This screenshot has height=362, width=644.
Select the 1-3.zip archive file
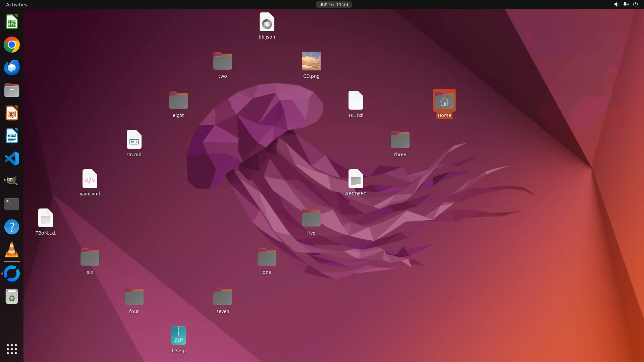click(178, 336)
